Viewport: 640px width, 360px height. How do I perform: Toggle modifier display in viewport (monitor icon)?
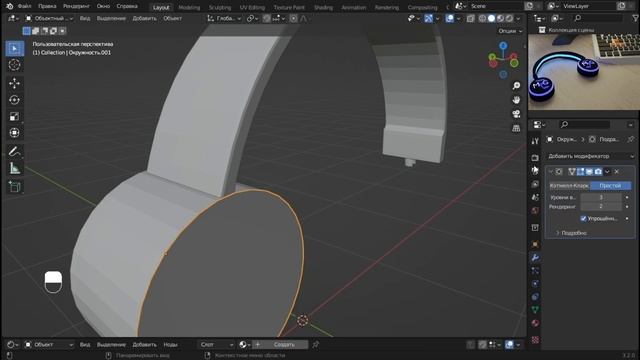point(589,172)
